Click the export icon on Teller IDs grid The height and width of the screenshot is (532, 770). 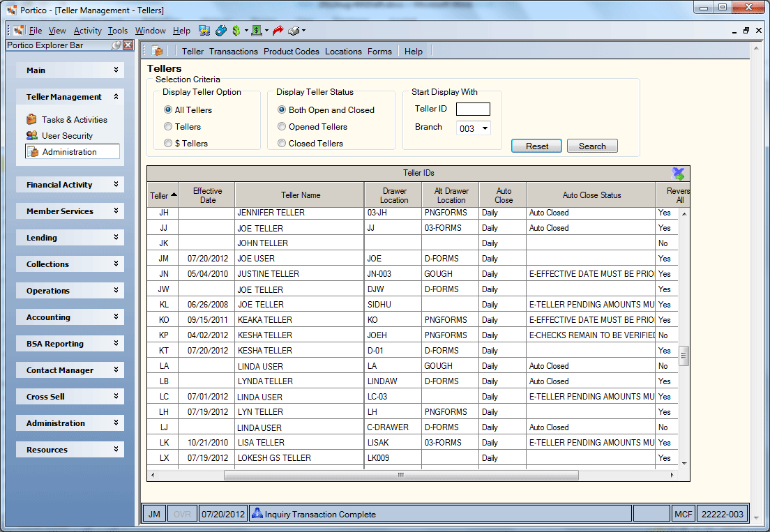(x=678, y=173)
